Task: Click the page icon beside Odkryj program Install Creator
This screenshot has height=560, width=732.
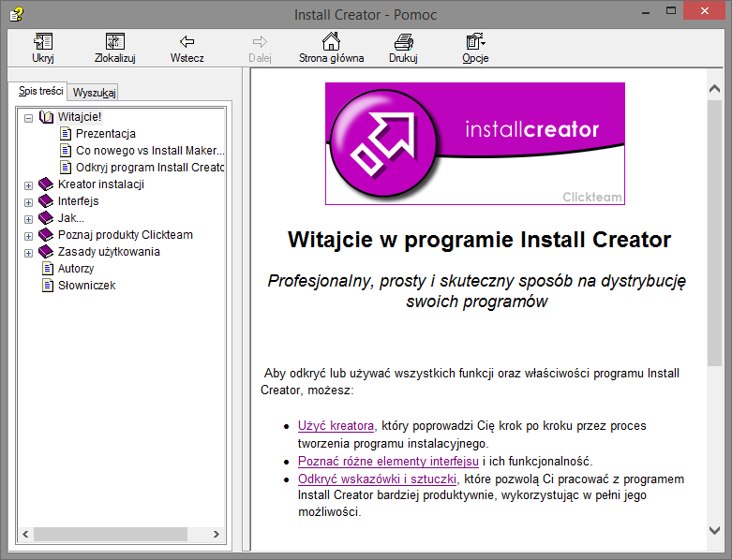Action: click(x=66, y=168)
